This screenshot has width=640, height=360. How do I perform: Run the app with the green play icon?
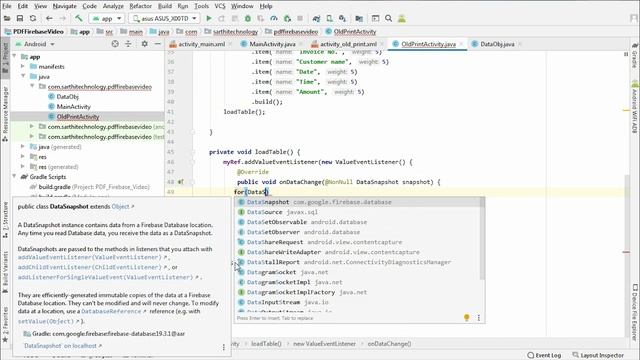point(209,18)
